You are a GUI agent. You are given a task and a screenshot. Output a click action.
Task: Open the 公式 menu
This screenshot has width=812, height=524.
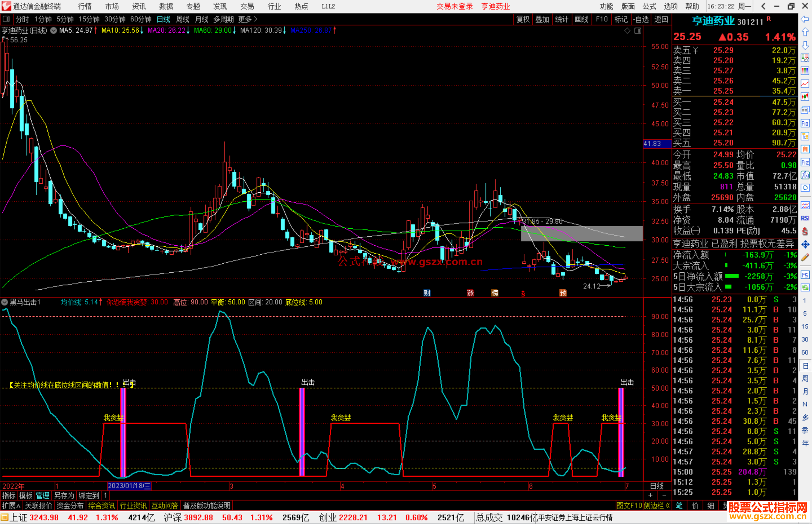[x=649, y=6]
